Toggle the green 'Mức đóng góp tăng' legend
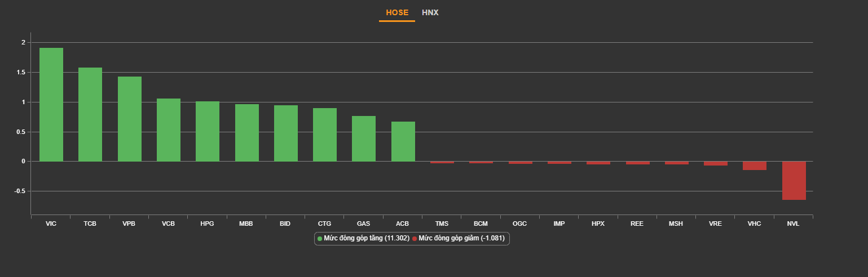The width and height of the screenshot is (868, 277). click(363, 239)
